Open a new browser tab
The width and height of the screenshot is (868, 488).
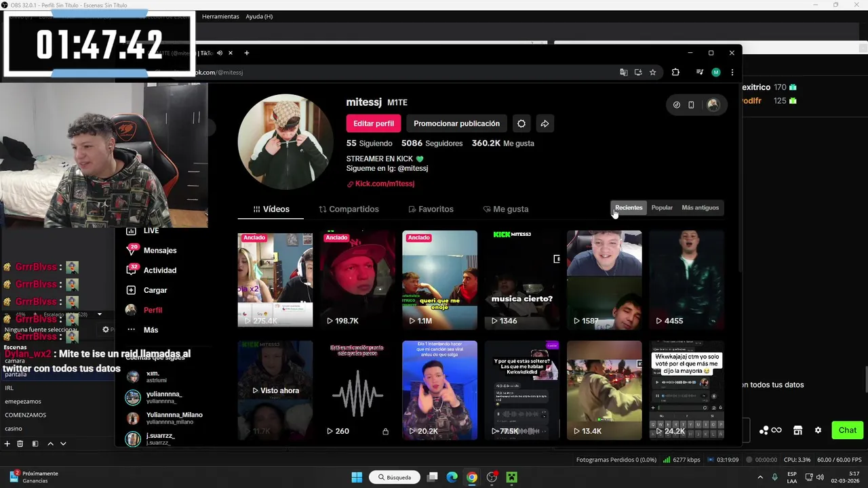tap(247, 53)
